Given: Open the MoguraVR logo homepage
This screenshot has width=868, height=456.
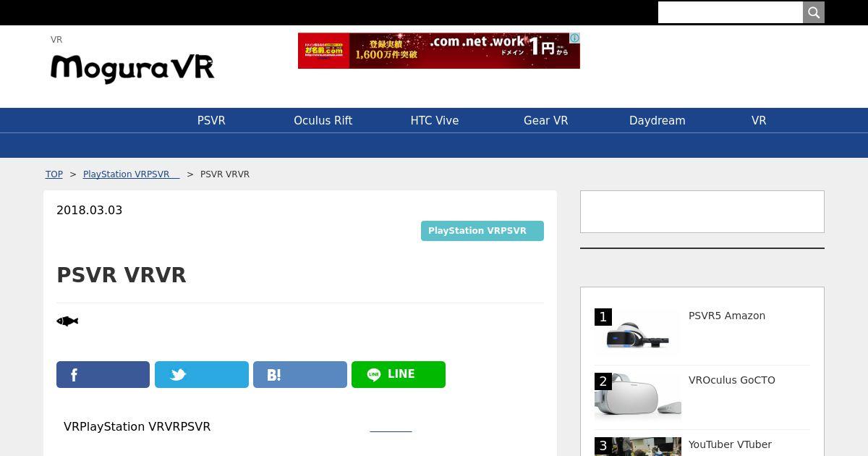Looking at the screenshot, I should coord(132,68).
